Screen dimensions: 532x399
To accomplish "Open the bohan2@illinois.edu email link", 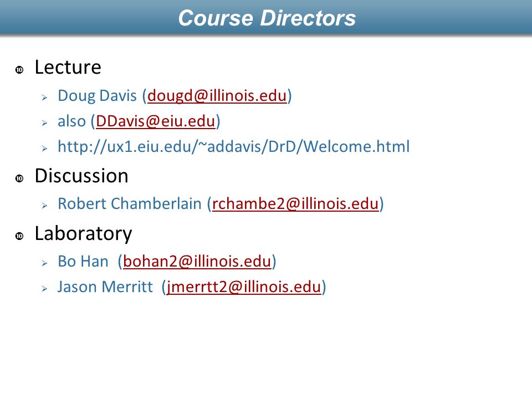I will (x=197, y=261).
